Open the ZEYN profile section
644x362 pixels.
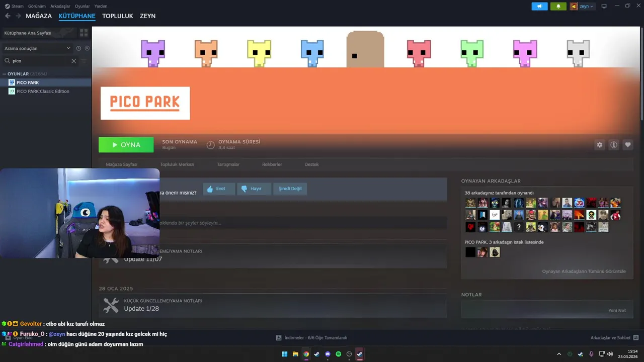coord(147,16)
